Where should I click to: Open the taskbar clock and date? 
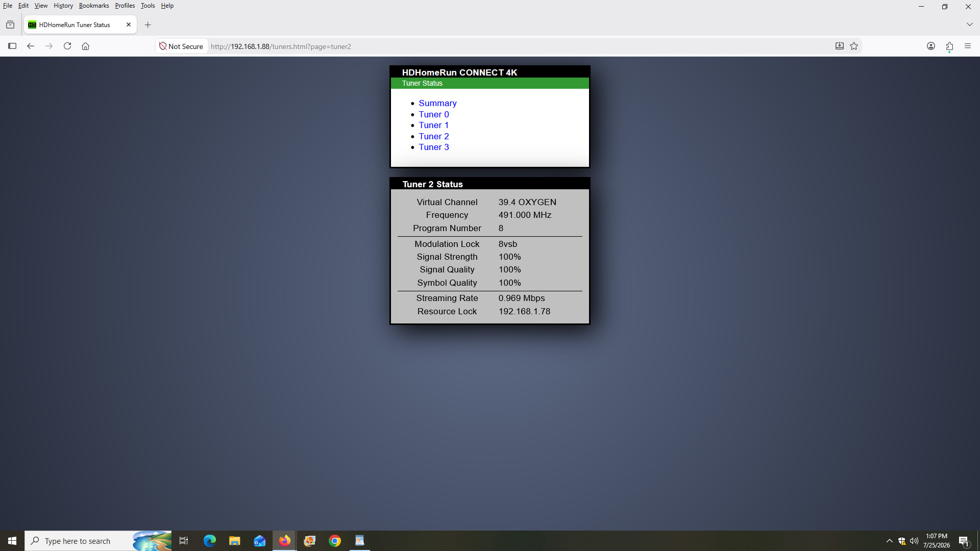937,541
